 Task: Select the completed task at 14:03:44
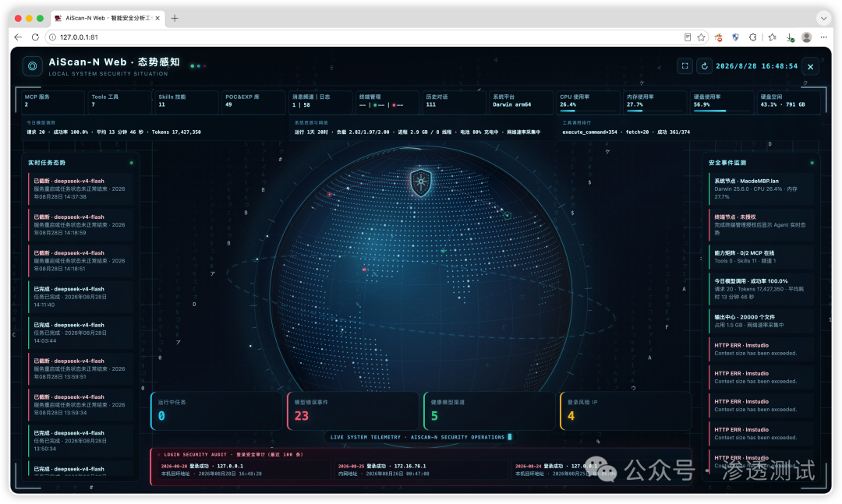coord(80,333)
